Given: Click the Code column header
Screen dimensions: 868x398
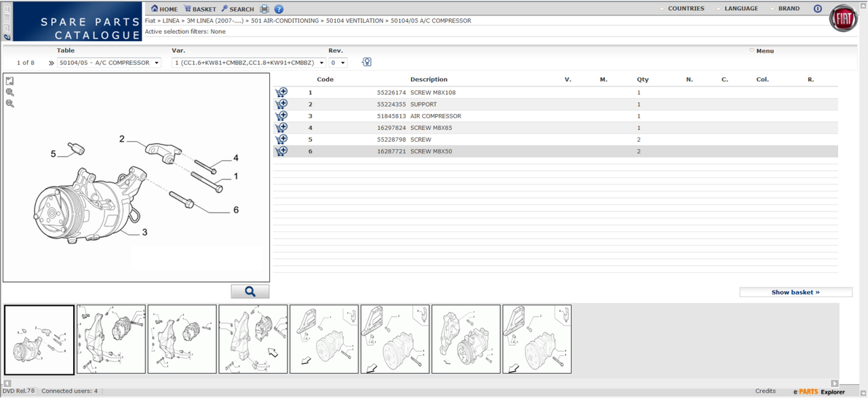Looking at the screenshot, I should [325, 79].
